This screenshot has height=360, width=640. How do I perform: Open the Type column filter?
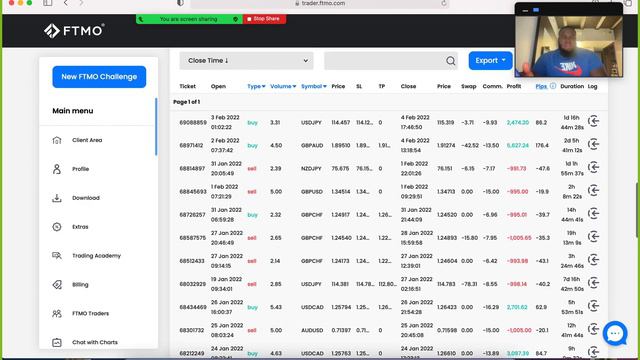[256, 86]
